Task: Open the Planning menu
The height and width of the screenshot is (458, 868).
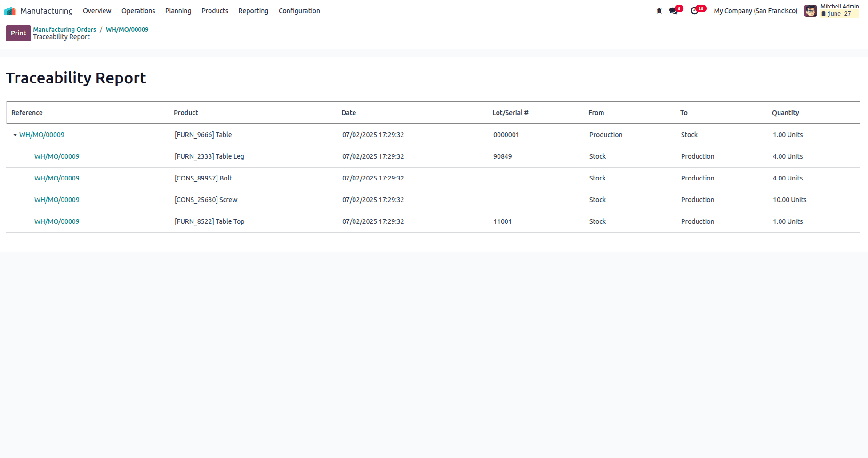Action: pos(178,11)
